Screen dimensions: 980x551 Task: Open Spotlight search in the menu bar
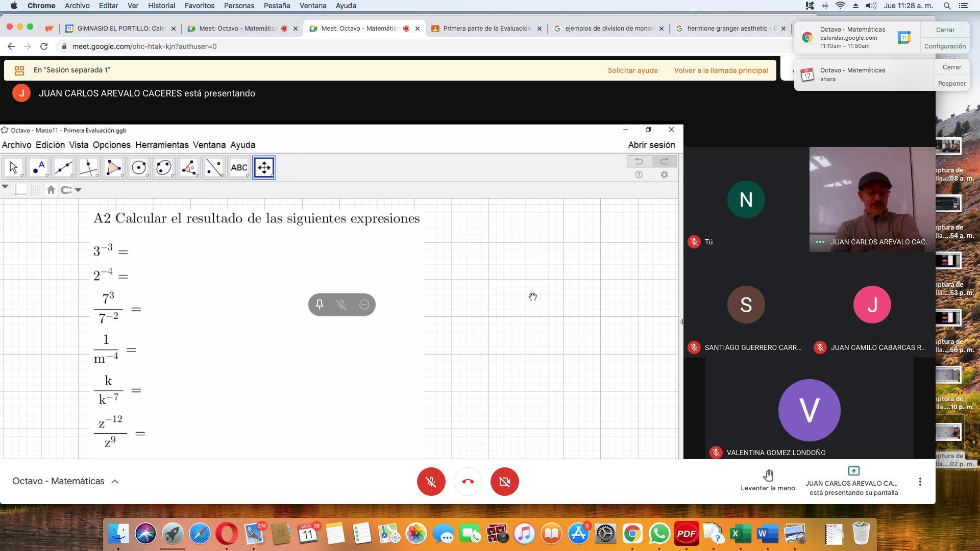click(x=947, y=6)
